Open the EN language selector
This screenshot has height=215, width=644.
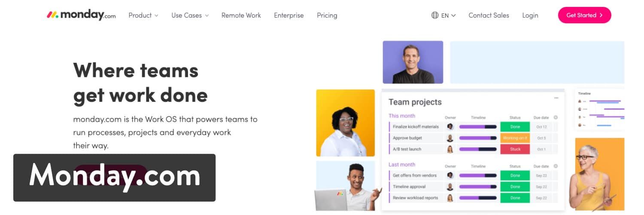448,15
